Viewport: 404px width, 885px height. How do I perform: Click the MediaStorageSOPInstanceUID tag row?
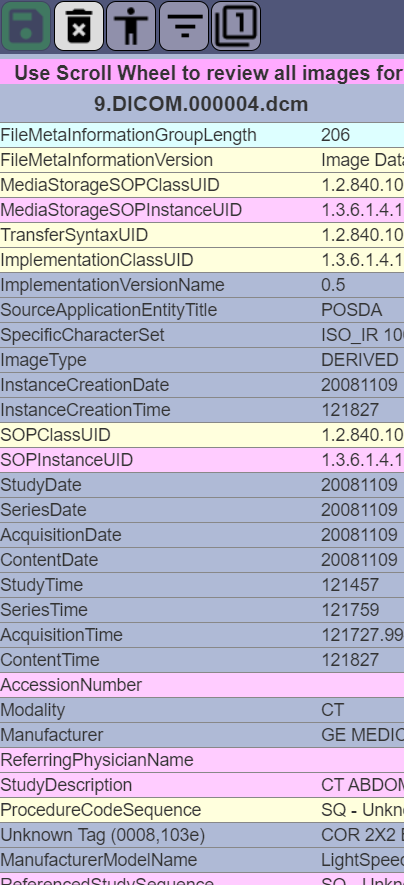tap(202, 210)
